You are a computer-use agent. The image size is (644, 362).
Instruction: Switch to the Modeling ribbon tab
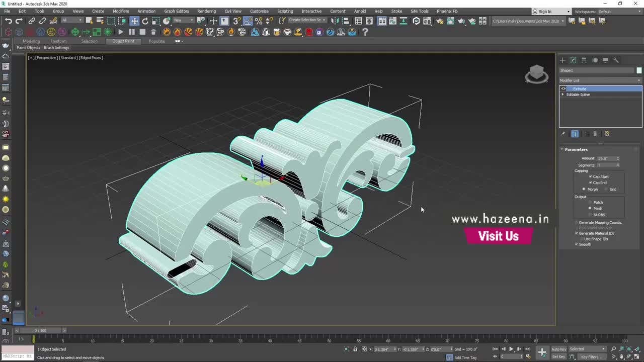[31, 41]
